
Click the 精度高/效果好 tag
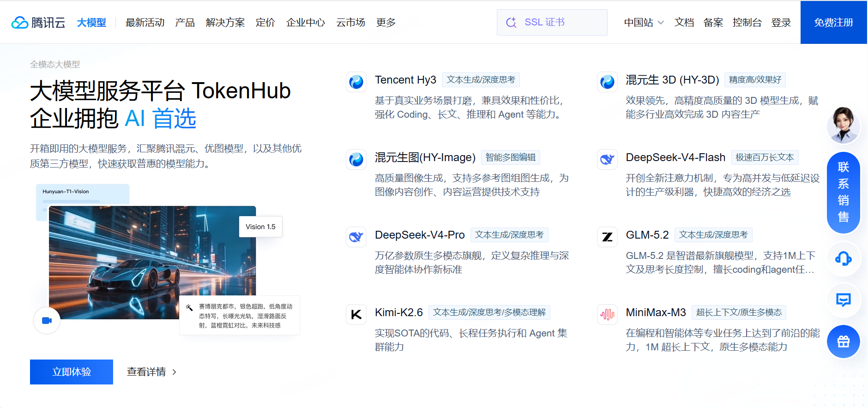[x=755, y=80]
